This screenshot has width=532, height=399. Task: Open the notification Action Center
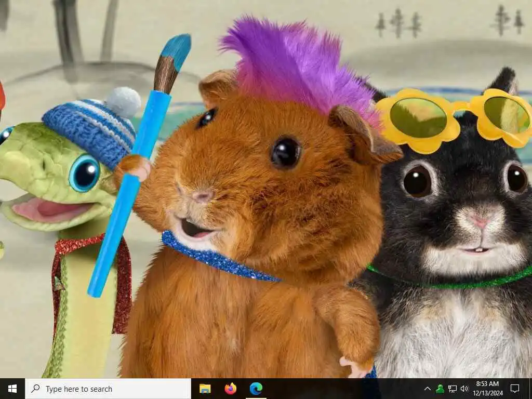point(515,389)
